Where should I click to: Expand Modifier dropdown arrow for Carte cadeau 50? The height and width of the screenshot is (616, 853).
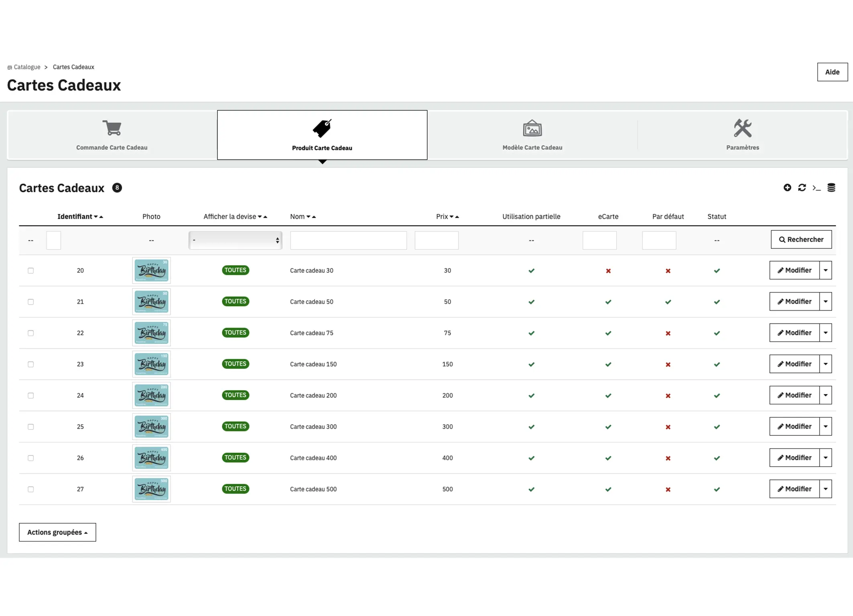(x=826, y=301)
